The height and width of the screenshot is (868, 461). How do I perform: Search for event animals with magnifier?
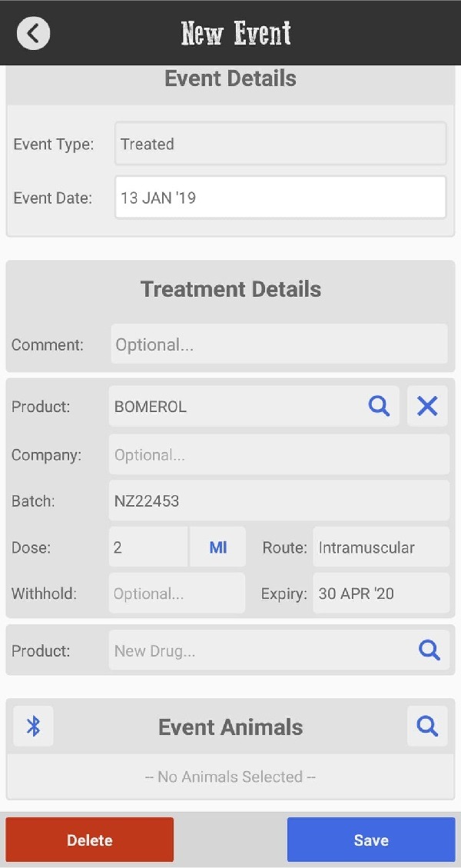427,726
